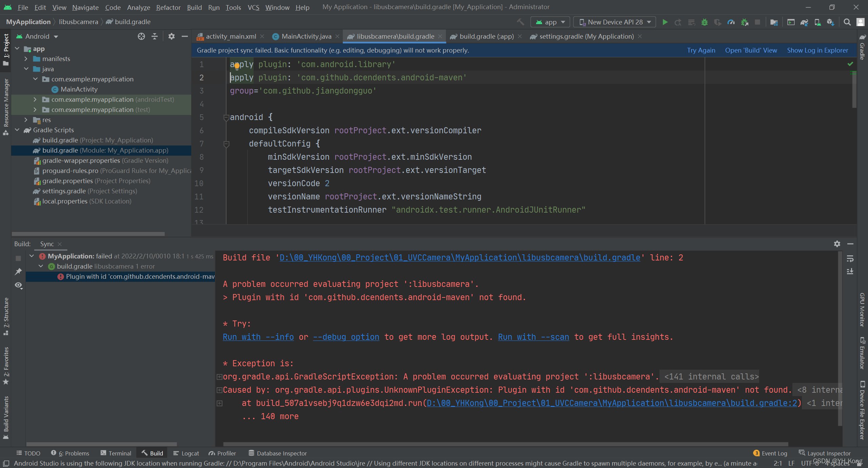Viewport: 868px width, 468px height.
Task: Open the app run configuration dropdown
Action: (550, 22)
